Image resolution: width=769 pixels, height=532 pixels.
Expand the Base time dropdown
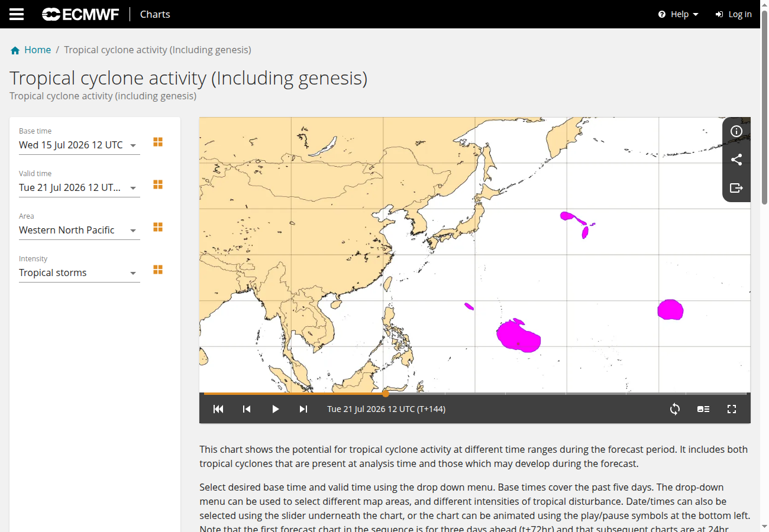(79, 145)
